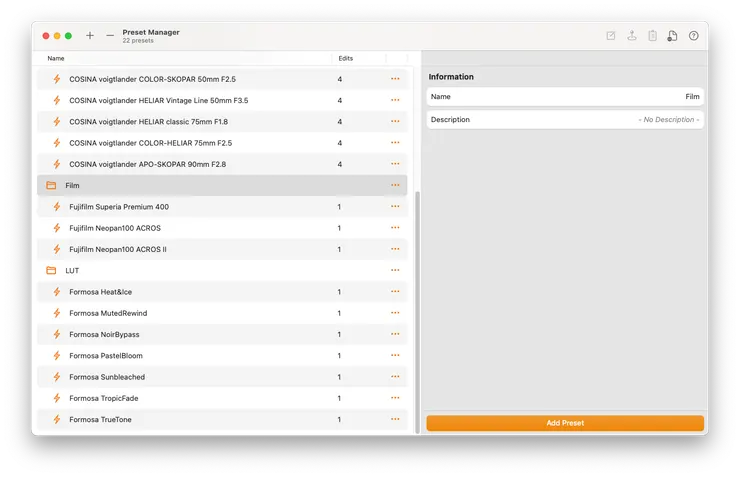The width and height of the screenshot is (740, 477).
Task: Open more options for COLOR-HELIAR 75mm F2.5
Action: [x=395, y=142]
